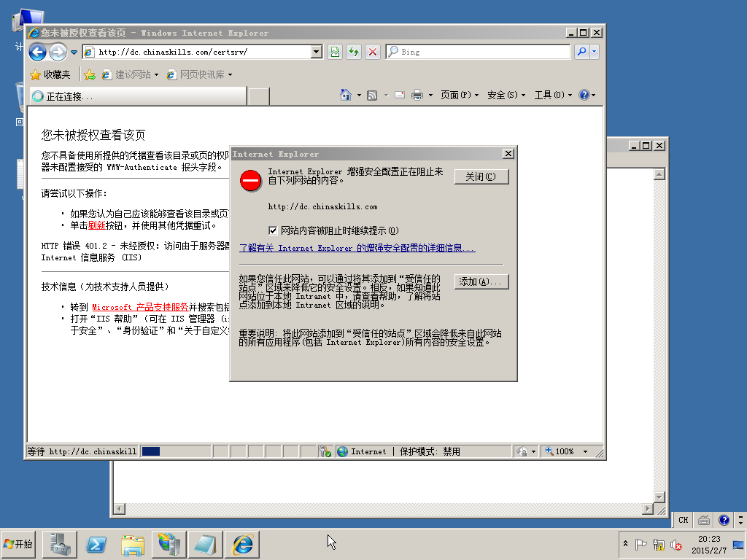
Task: Open the 页面(P) page menu
Action: pos(460,96)
